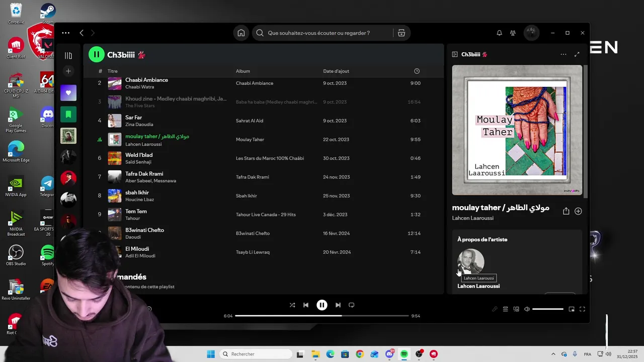This screenshot has height=362, width=644.
Task: Open Lahcen Laaroussi link under track title
Action: click(472, 218)
